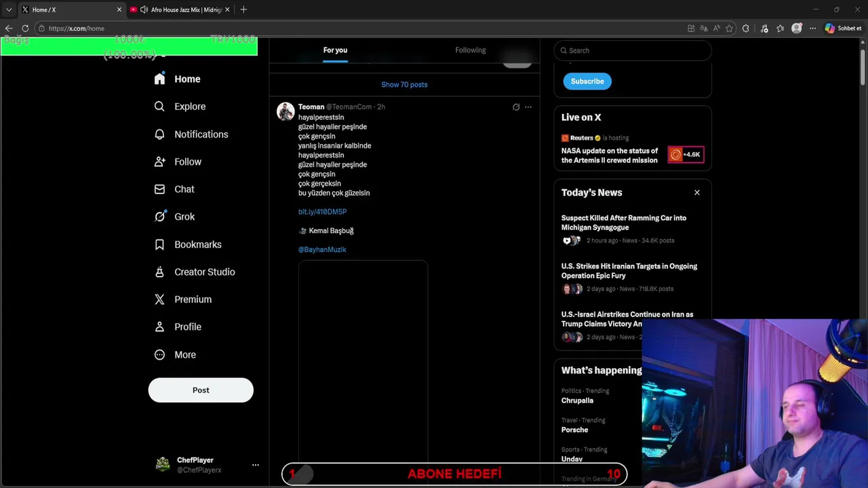The image size is (868, 488).
Task: Open the three-dot menu on Teoman's post
Action: coord(528,107)
